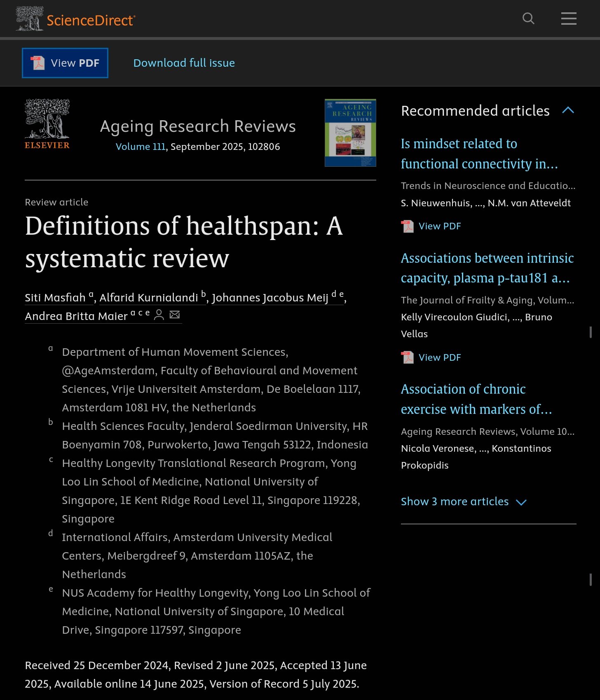Screen dimensions: 600x700
Task: Open Ageing Research Reviews journal title
Action: [x=198, y=126]
